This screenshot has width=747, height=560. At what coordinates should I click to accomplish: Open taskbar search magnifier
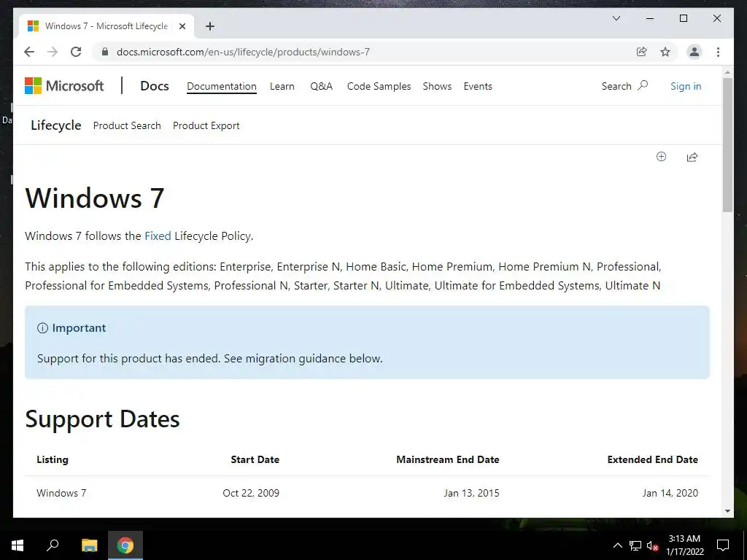[x=53, y=545]
